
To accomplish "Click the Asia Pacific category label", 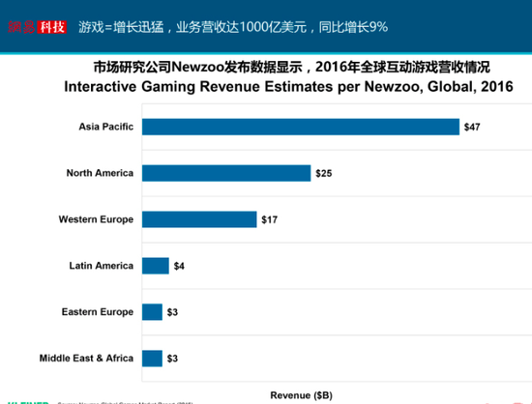I will (106, 127).
